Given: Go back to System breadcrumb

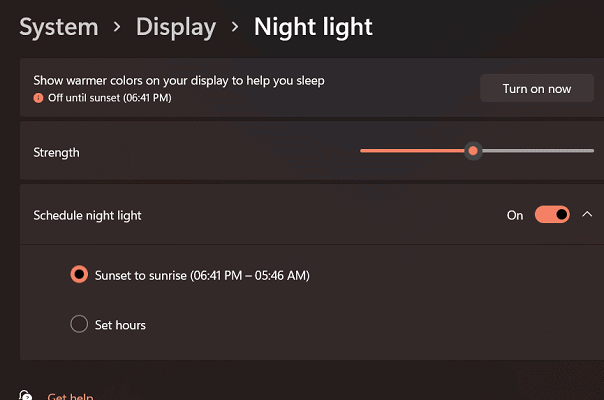Looking at the screenshot, I should click(59, 27).
